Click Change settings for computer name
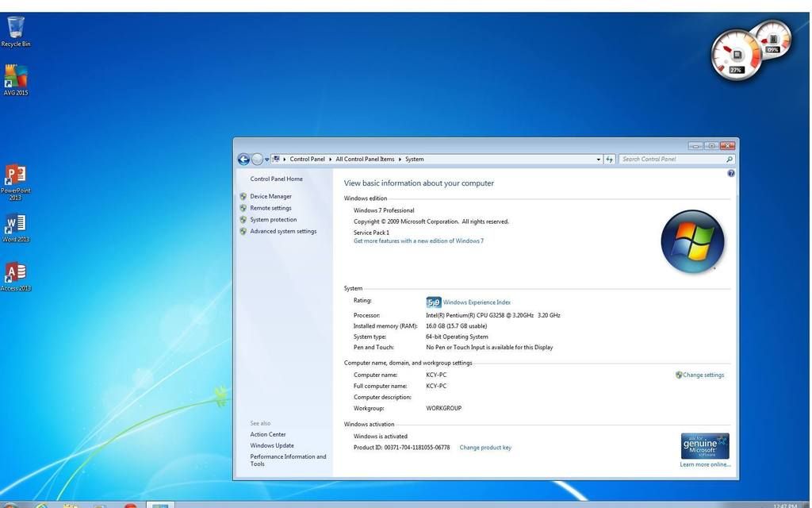The width and height of the screenshot is (812, 508). click(703, 375)
